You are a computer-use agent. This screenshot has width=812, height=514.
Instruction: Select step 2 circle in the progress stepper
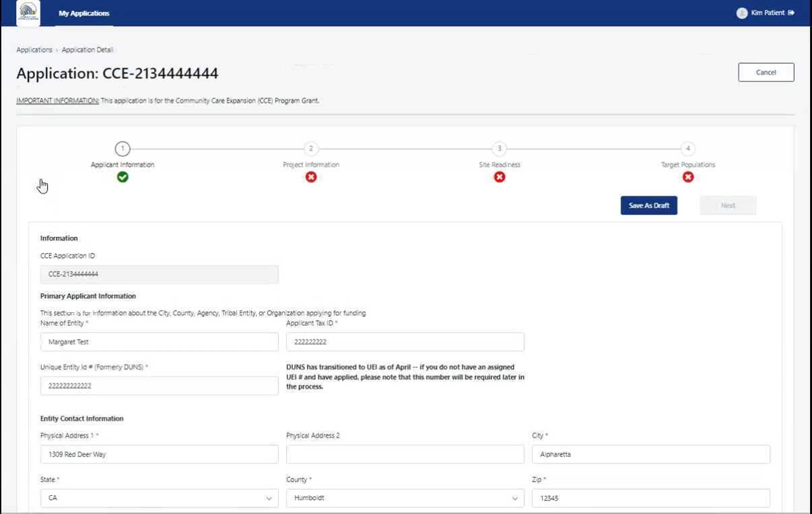click(311, 149)
